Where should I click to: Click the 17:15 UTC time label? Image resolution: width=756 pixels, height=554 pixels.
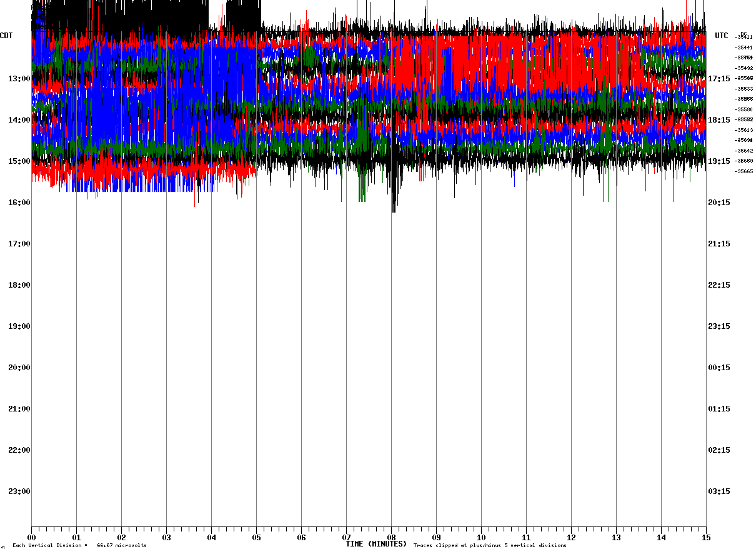click(x=719, y=79)
